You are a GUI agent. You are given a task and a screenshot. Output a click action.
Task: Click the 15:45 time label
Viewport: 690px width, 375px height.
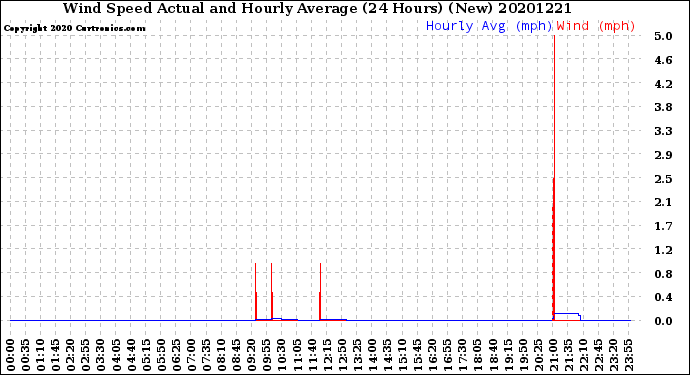coord(418,355)
